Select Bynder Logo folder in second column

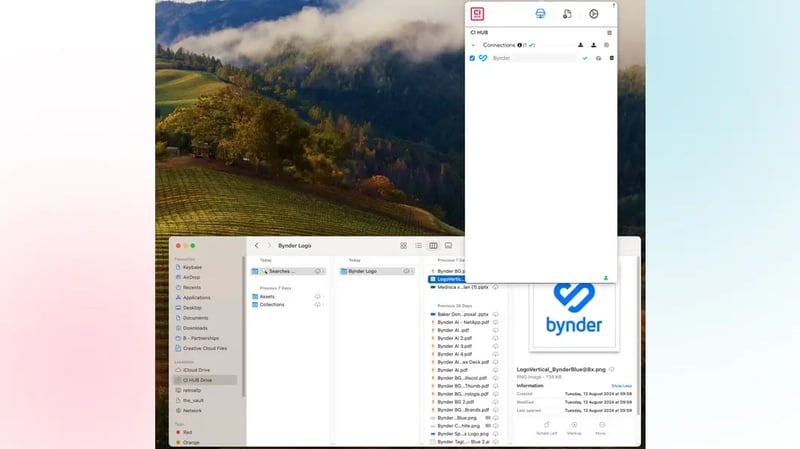[x=377, y=271]
